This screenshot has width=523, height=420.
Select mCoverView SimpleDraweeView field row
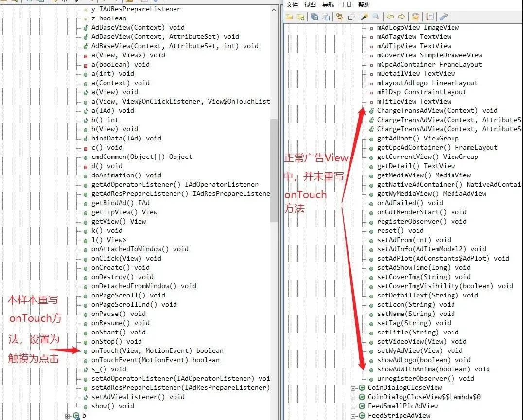pyautogui.click(x=430, y=55)
